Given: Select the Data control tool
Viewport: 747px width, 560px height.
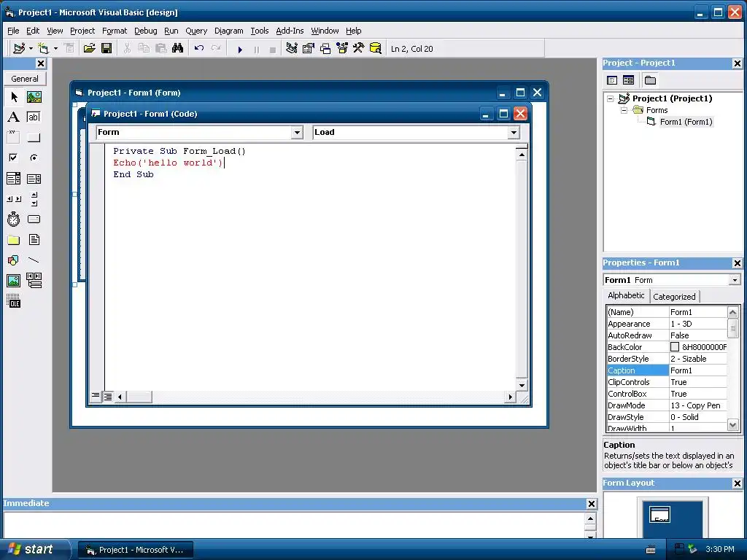Looking at the screenshot, I should [34, 281].
